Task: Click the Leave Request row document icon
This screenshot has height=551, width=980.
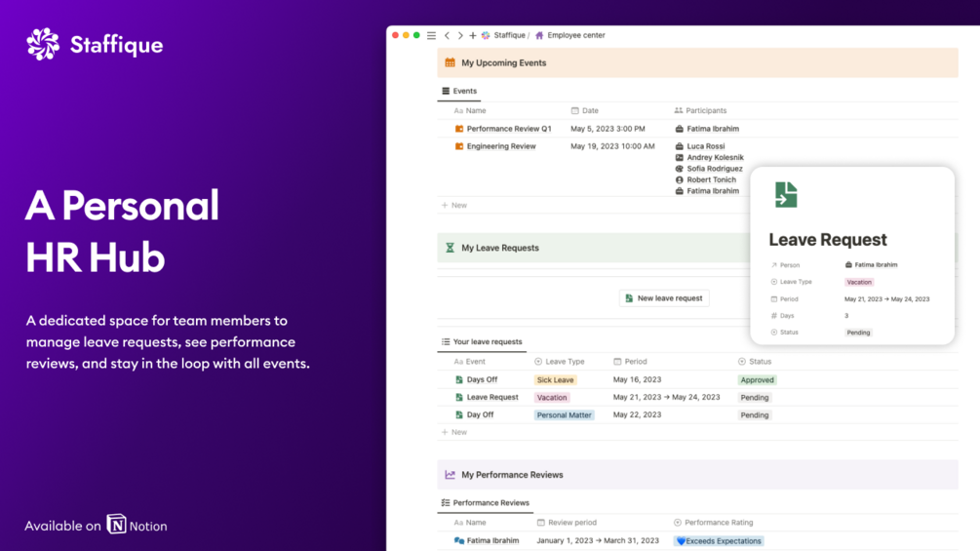Action: (x=459, y=397)
